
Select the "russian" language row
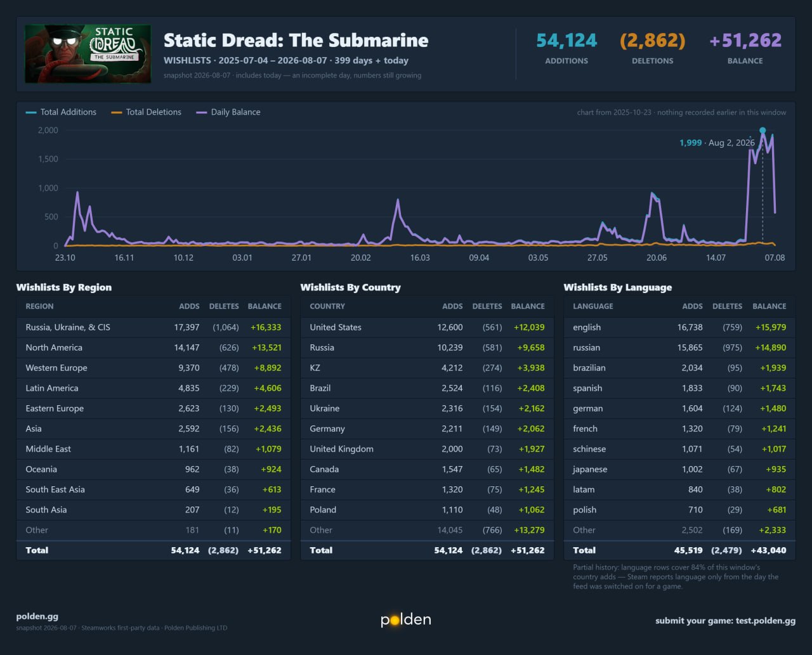click(x=679, y=347)
